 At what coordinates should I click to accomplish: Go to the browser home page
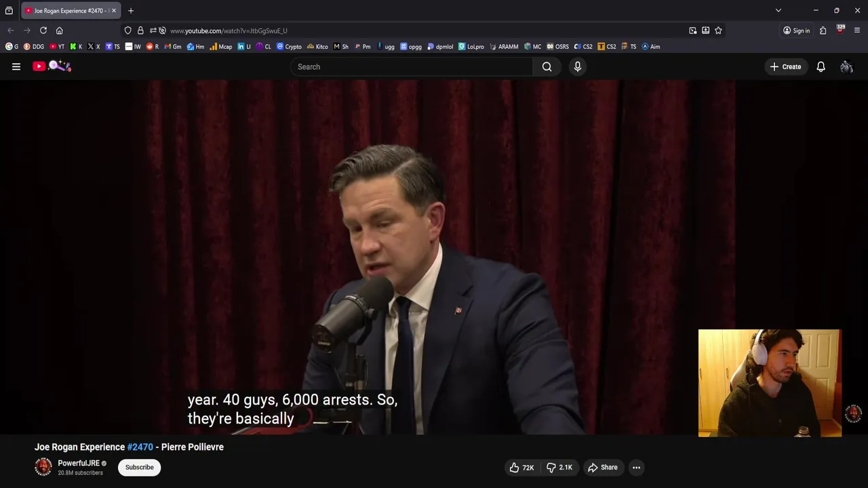pos(60,30)
